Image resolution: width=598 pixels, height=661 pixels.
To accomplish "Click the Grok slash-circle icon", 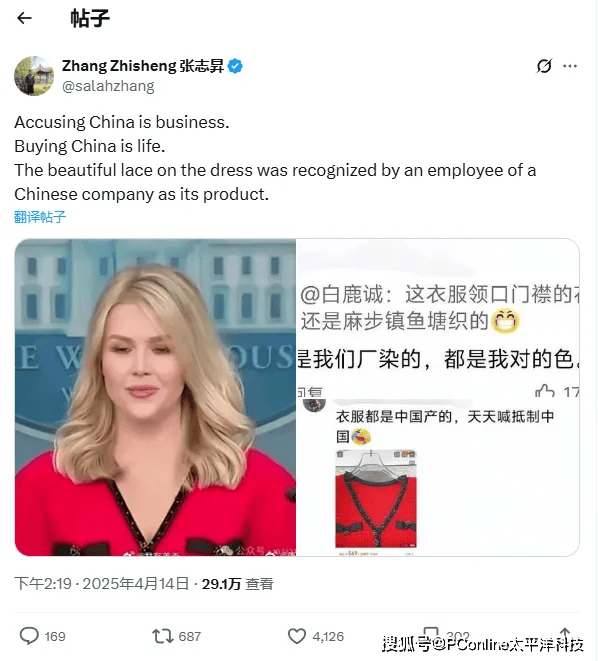I will pos(544,66).
